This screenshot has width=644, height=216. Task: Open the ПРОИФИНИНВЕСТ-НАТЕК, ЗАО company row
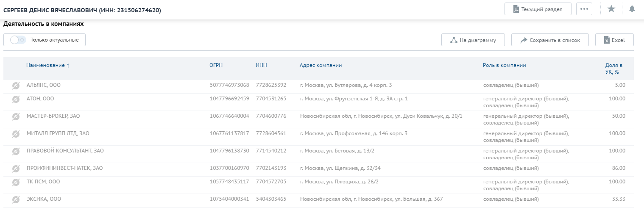64,168
